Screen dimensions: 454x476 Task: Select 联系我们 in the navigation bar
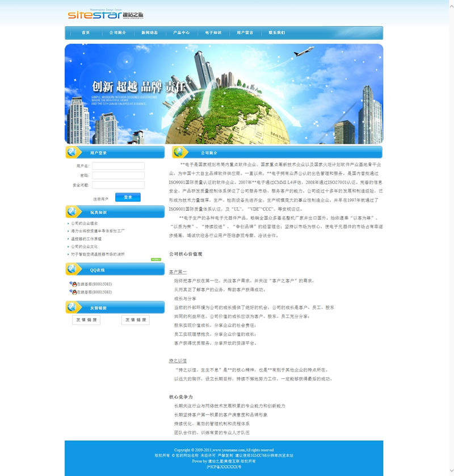(277, 33)
